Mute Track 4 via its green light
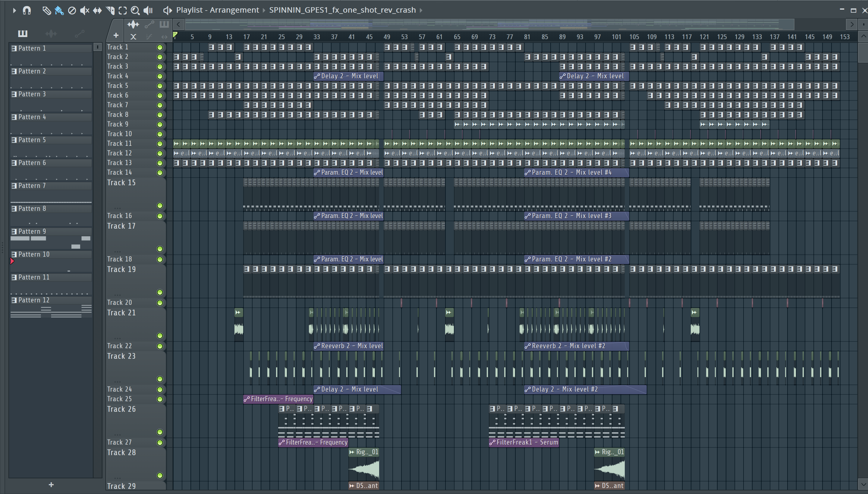868x494 pixels. (x=159, y=76)
